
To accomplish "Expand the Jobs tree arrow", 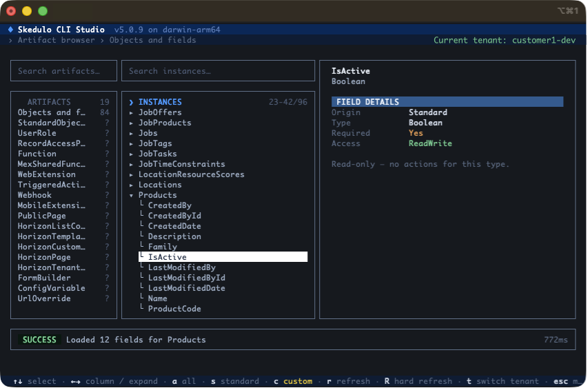I will [131, 134].
